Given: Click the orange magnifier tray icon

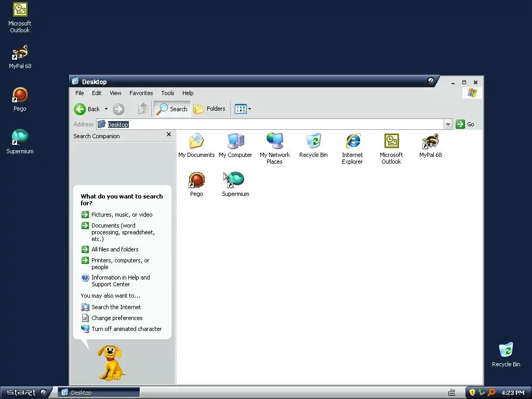Looking at the screenshot, I should (x=491, y=393).
